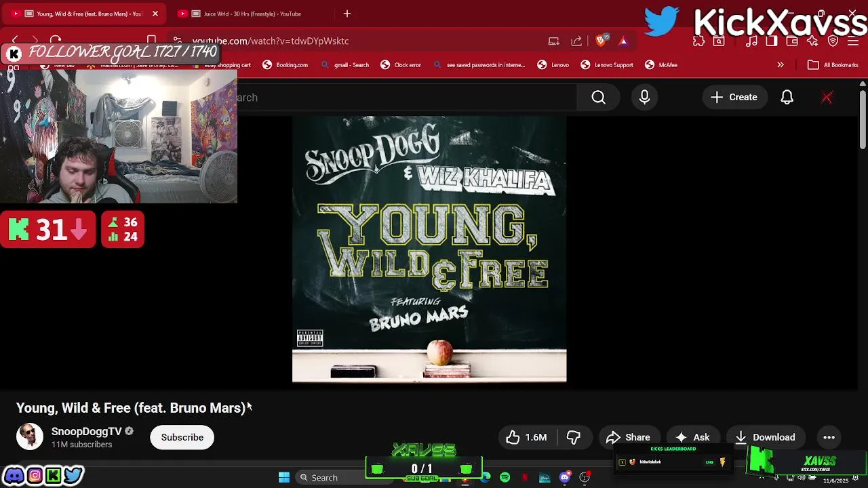868x488 pixels.
Task: Open the Lenovo Support bookmark
Action: (607, 65)
